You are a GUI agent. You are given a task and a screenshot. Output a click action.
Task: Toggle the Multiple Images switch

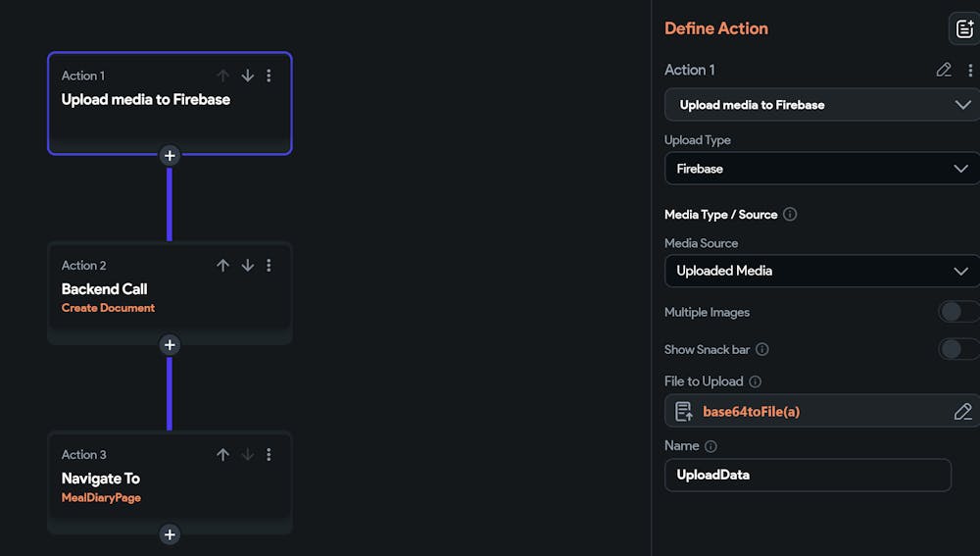tap(957, 312)
